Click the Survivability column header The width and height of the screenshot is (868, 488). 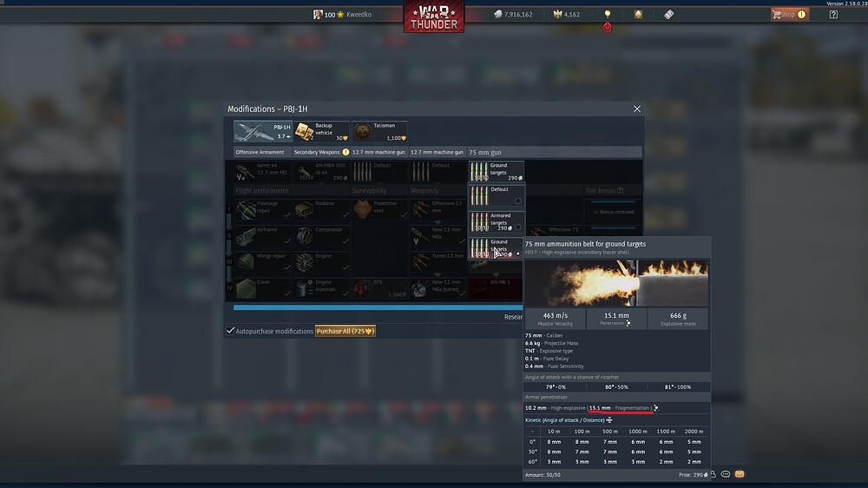point(369,190)
